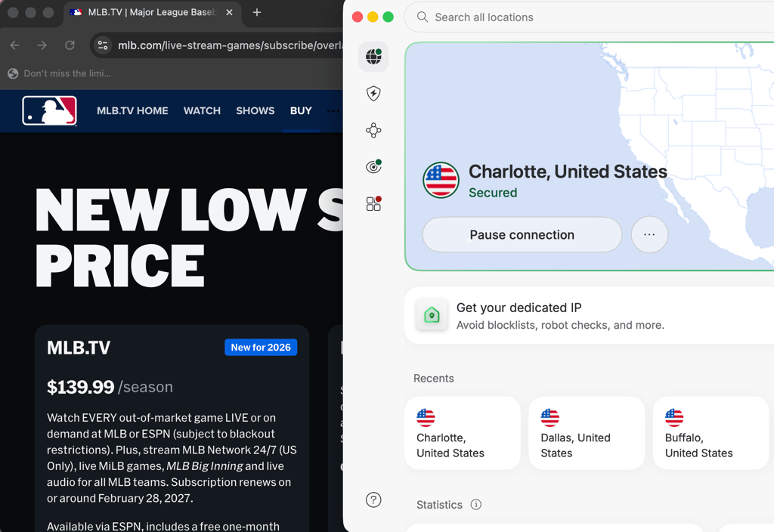Select WATCH in MLB navigation
Screen dimensions: 774x532
(x=202, y=111)
